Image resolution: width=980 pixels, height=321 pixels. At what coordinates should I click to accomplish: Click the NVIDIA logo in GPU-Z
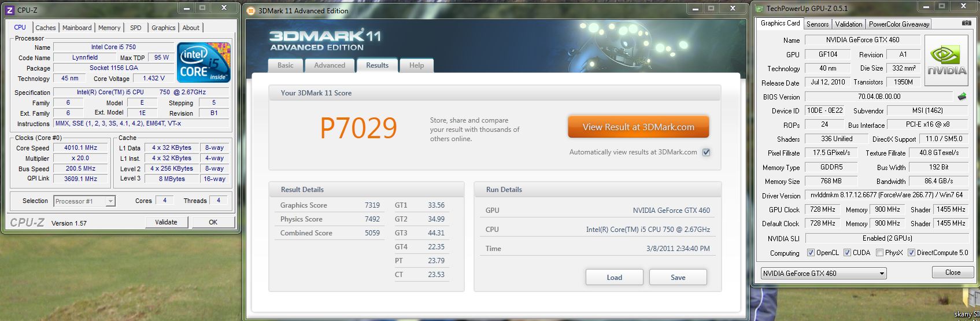pos(946,61)
